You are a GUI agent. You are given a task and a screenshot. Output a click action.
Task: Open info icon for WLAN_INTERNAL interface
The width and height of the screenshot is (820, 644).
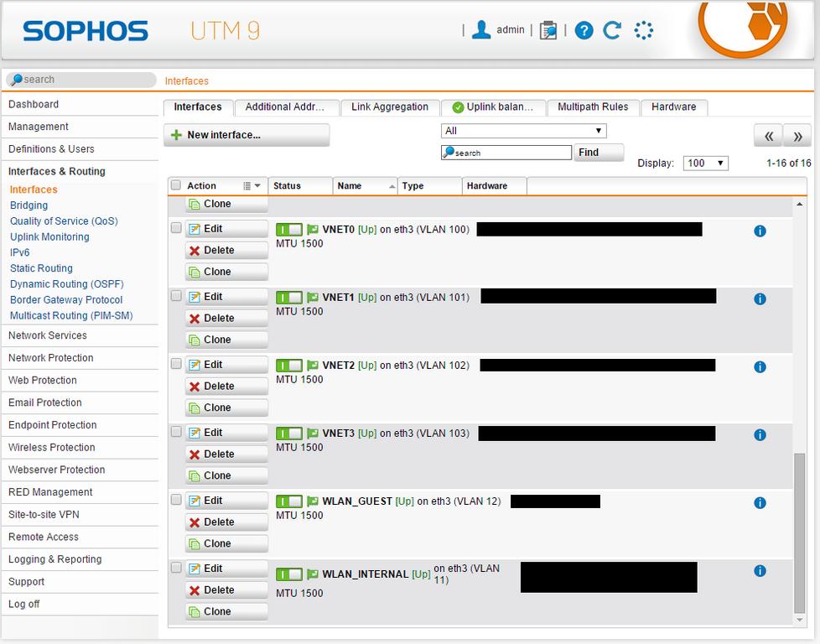[x=760, y=571]
